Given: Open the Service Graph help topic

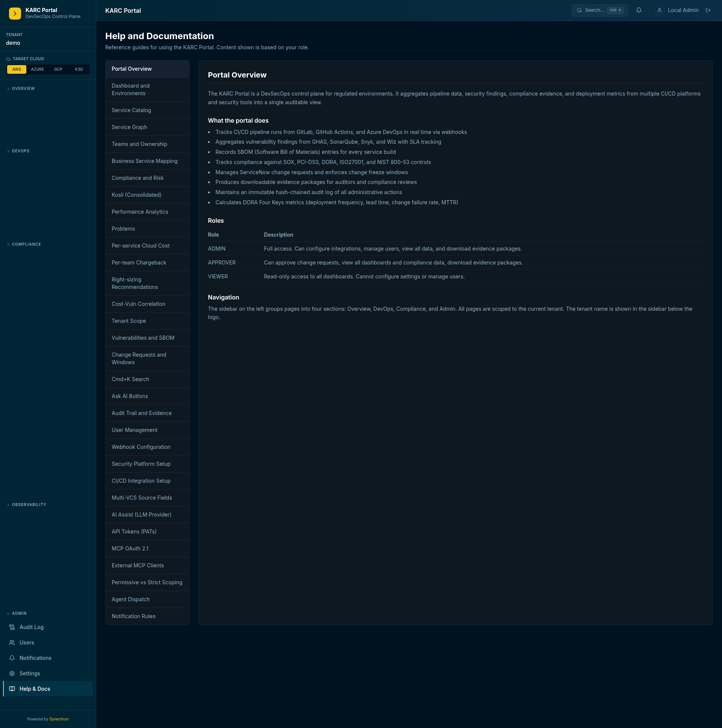Looking at the screenshot, I should tap(147, 128).
